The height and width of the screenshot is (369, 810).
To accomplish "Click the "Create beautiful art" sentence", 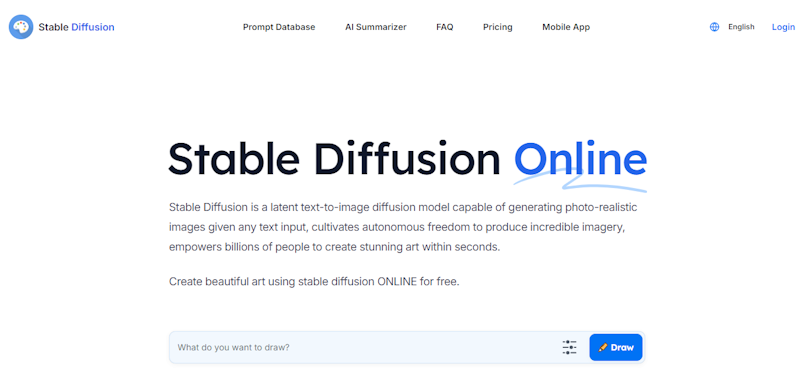I will 314,282.
